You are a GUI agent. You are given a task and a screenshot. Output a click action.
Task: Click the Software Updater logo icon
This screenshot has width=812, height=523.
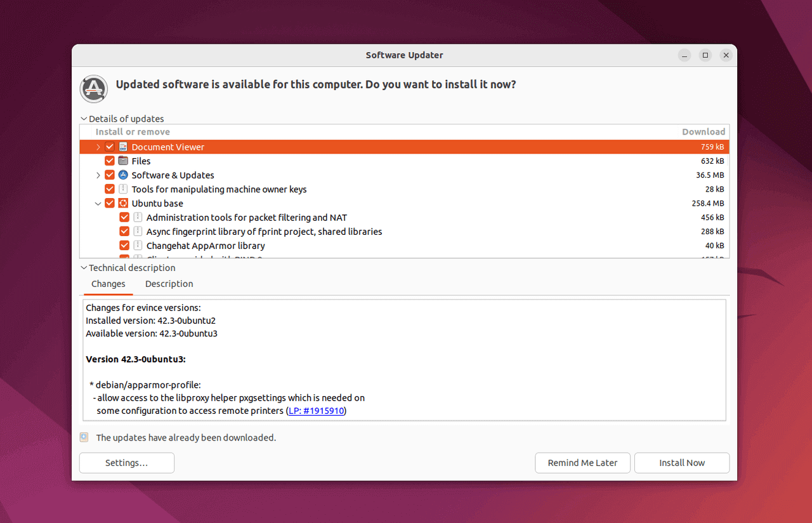click(x=93, y=88)
